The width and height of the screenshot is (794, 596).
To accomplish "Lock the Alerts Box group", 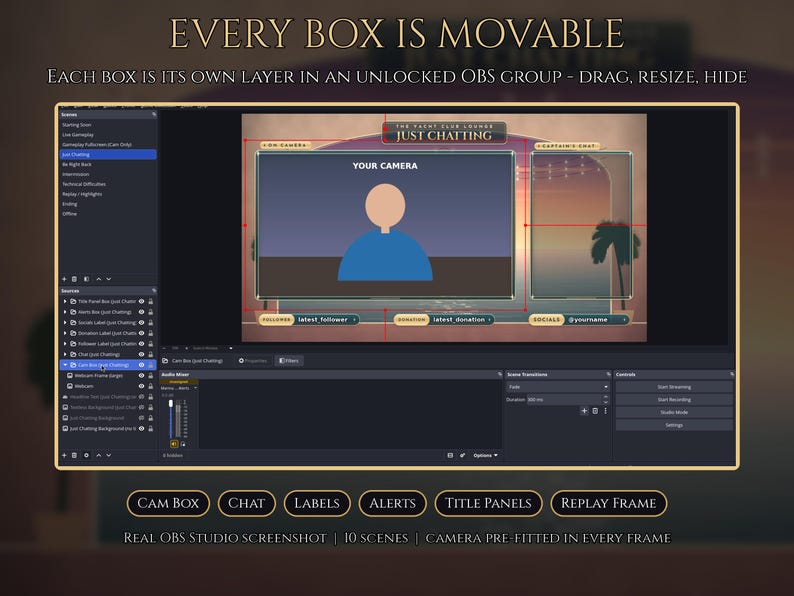I will pos(150,312).
